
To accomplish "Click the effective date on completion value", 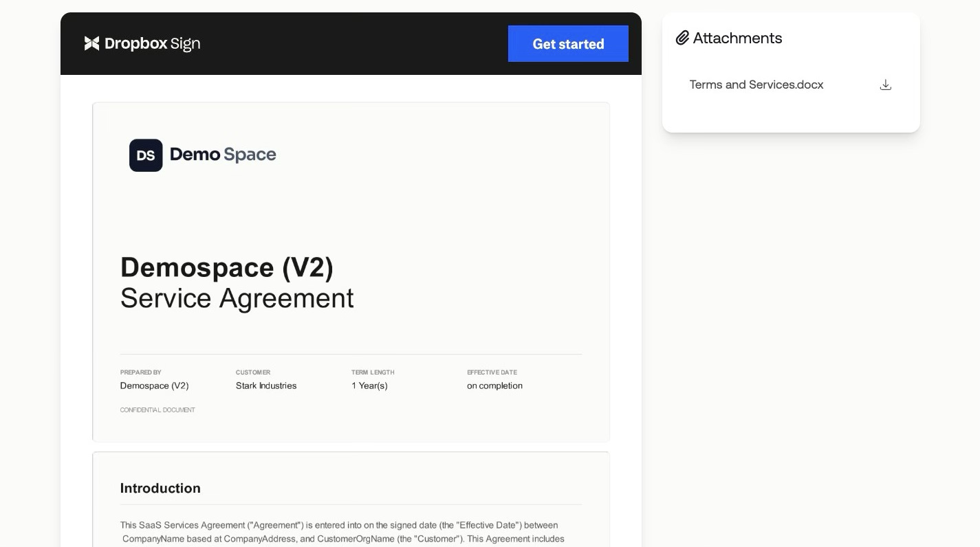I will coord(494,386).
